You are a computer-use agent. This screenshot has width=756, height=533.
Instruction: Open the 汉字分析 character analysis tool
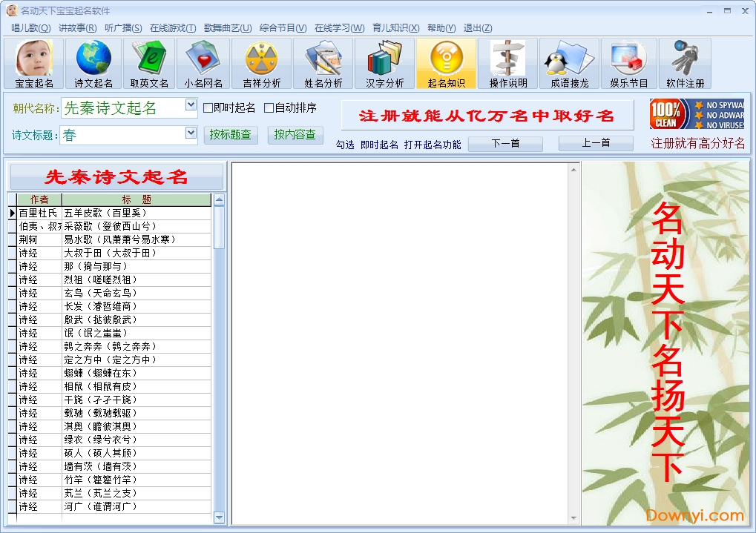pyautogui.click(x=385, y=63)
